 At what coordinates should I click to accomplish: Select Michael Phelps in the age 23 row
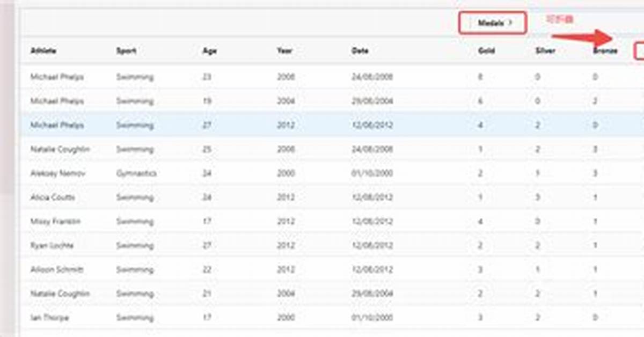point(57,77)
